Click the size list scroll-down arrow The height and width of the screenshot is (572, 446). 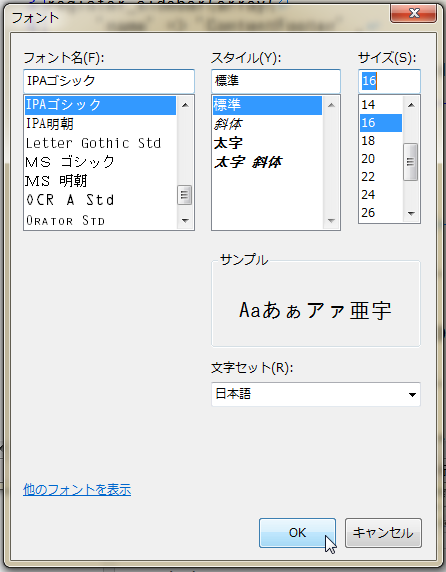(411, 214)
